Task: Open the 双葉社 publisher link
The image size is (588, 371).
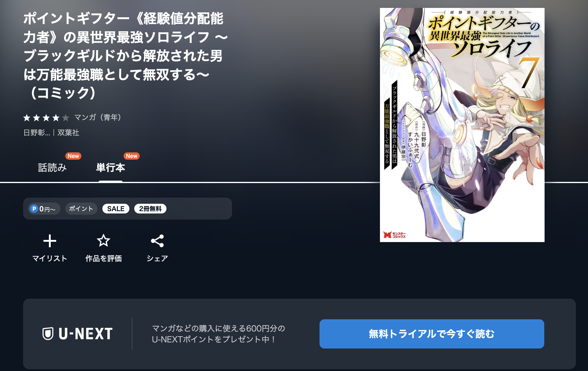Action: point(68,133)
